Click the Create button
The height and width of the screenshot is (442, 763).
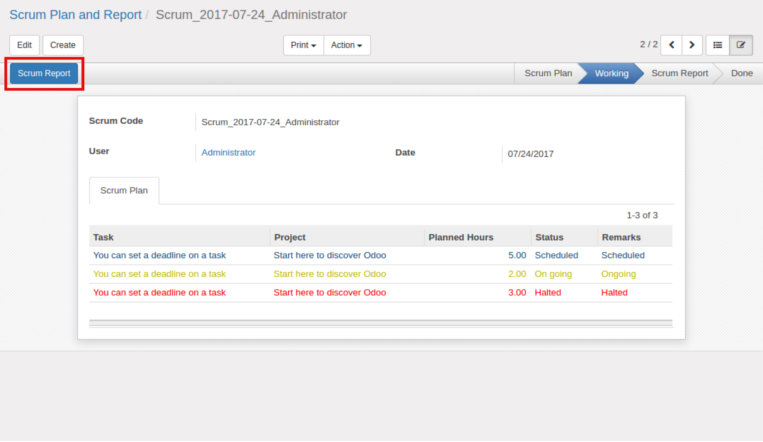63,45
